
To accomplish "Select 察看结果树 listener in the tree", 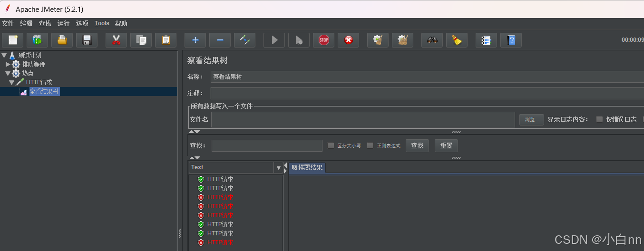I will point(44,92).
